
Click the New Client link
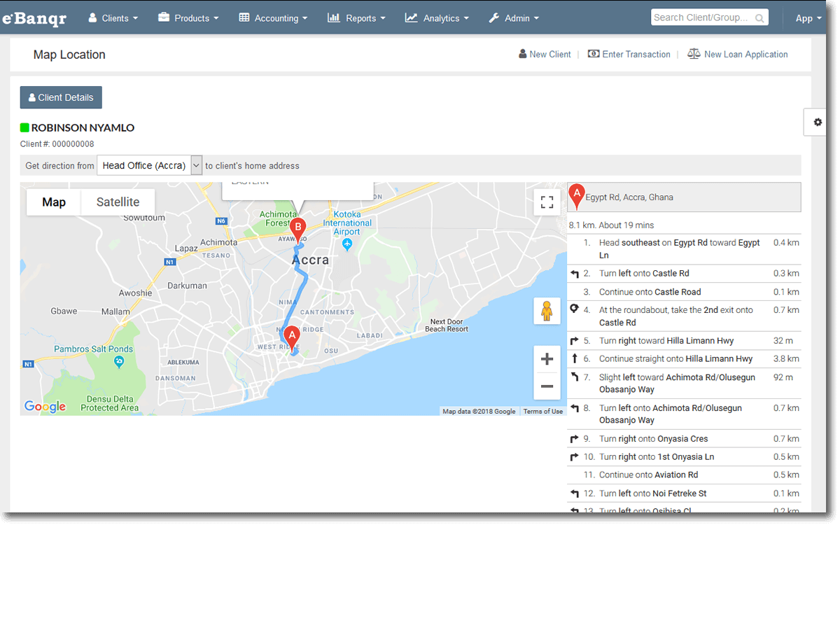point(545,54)
